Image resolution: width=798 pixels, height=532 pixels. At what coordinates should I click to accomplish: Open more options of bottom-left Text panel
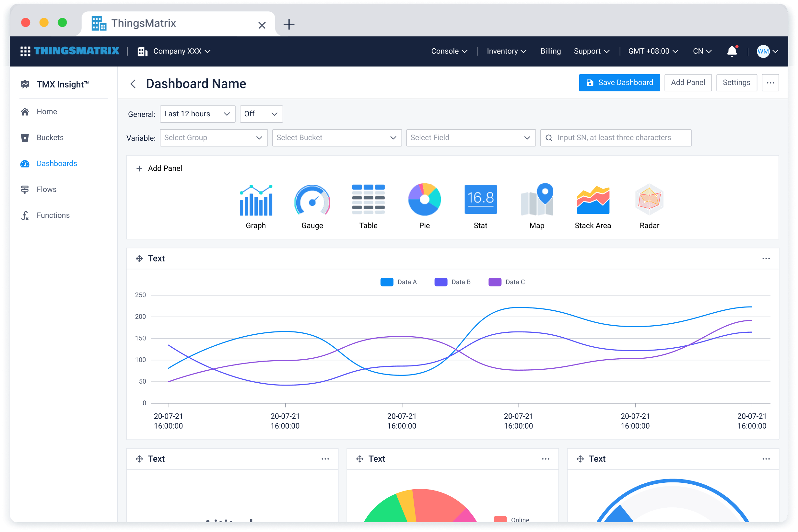[325, 459]
